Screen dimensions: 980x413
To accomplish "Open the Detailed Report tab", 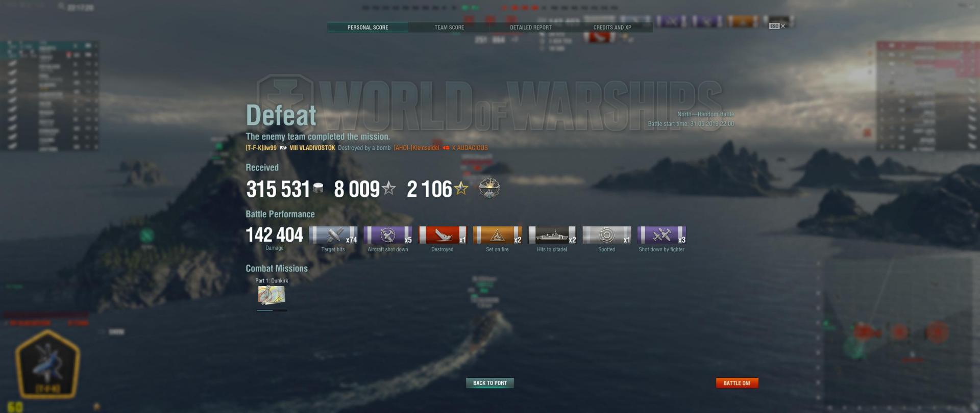I will pos(531,28).
